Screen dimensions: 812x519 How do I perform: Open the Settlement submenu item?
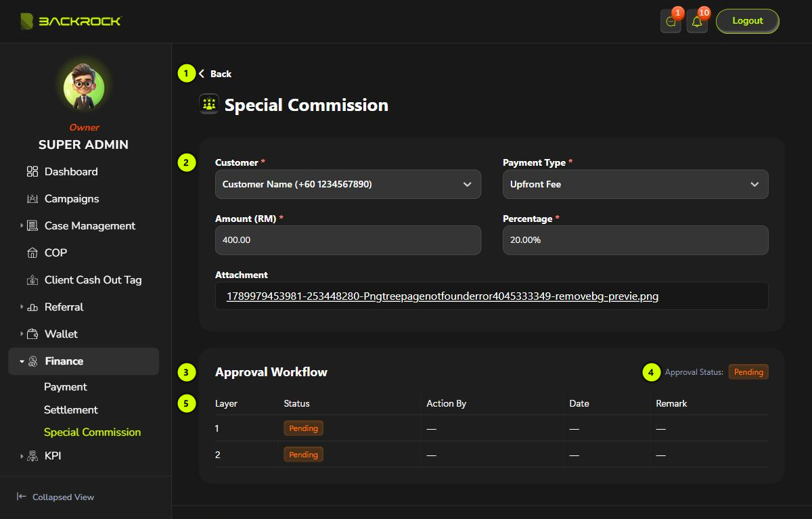click(x=71, y=410)
